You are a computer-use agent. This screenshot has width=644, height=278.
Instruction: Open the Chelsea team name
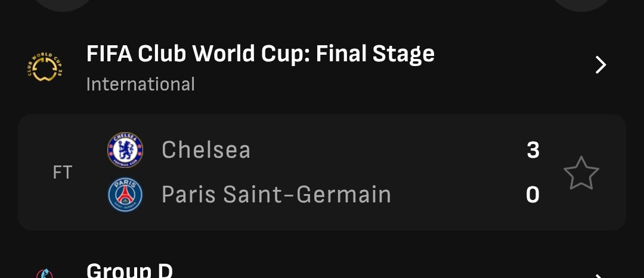(206, 149)
